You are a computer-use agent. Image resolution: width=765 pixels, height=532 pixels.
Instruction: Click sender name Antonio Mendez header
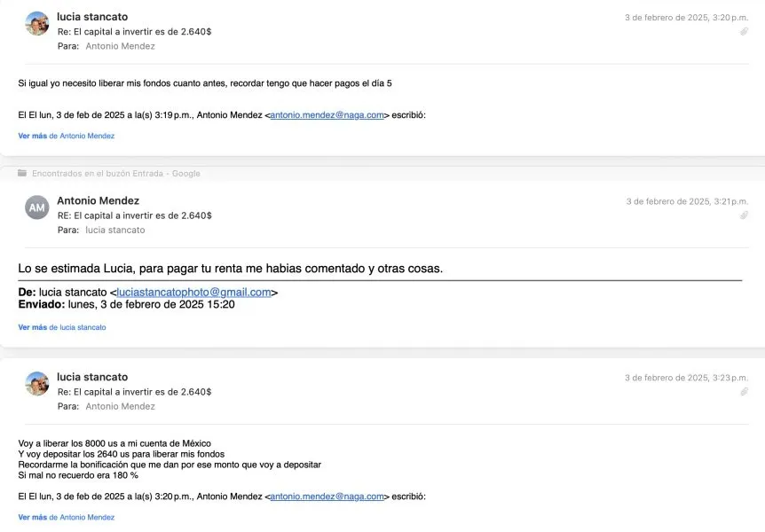pyautogui.click(x=98, y=201)
